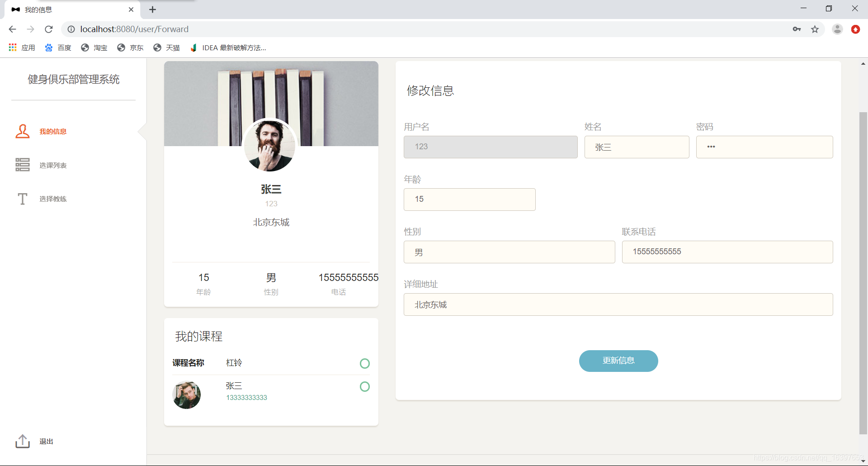Open the 京东 bookmark
This screenshot has height=466, width=868.
pyautogui.click(x=130, y=48)
